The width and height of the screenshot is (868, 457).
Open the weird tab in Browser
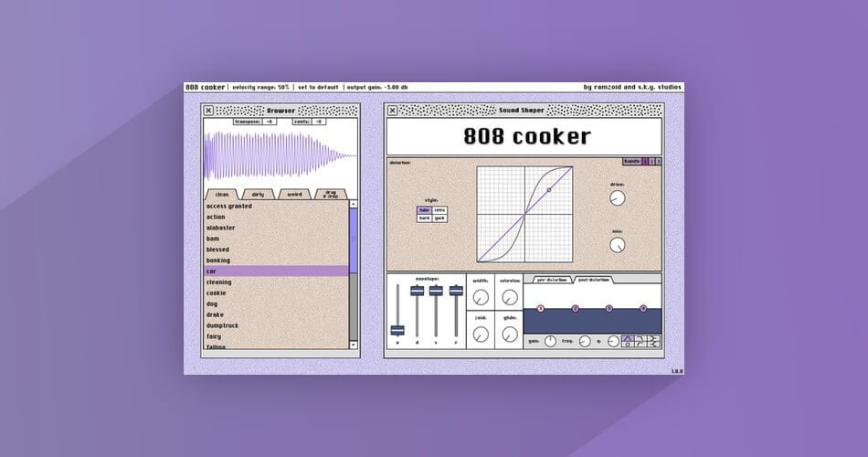point(294,194)
